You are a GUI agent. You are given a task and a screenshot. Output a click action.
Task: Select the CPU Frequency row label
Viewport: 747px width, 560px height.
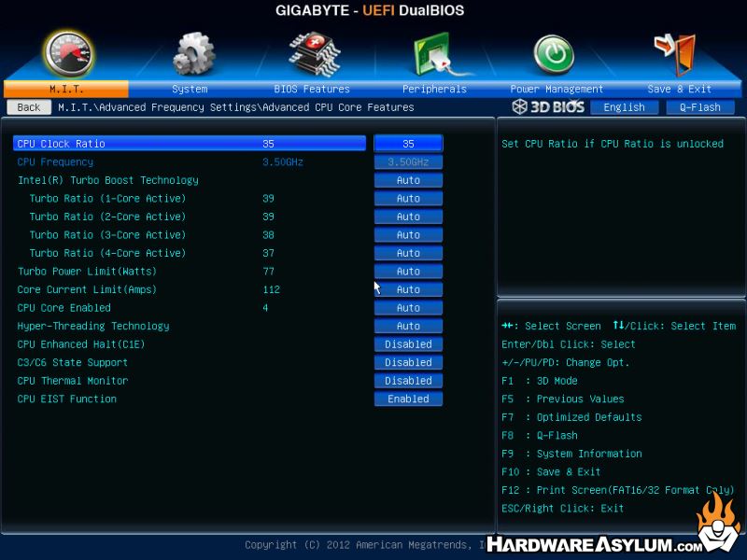[55, 161]
